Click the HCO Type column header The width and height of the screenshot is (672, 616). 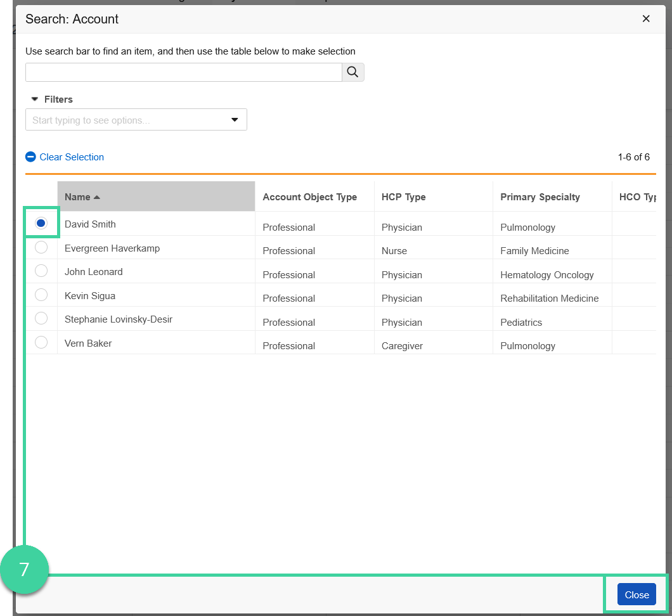click(637, 196)
